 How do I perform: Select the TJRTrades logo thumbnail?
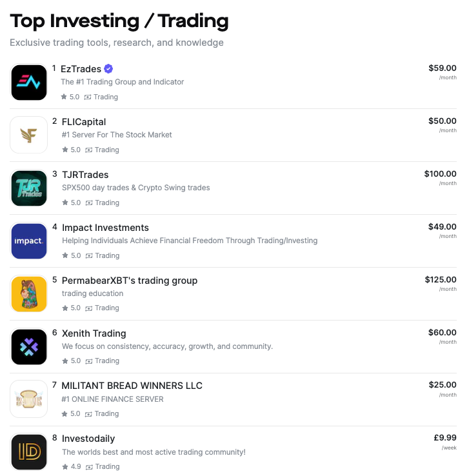[29, 188]
